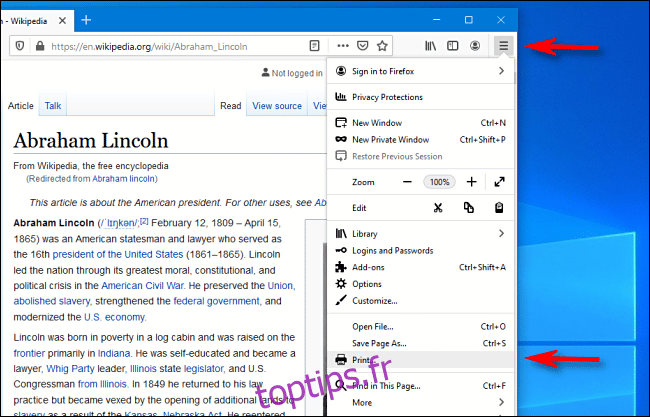Choose Save Page As... menu item
The width and height of the screenshot is (650, 417).
click(420, 343)
